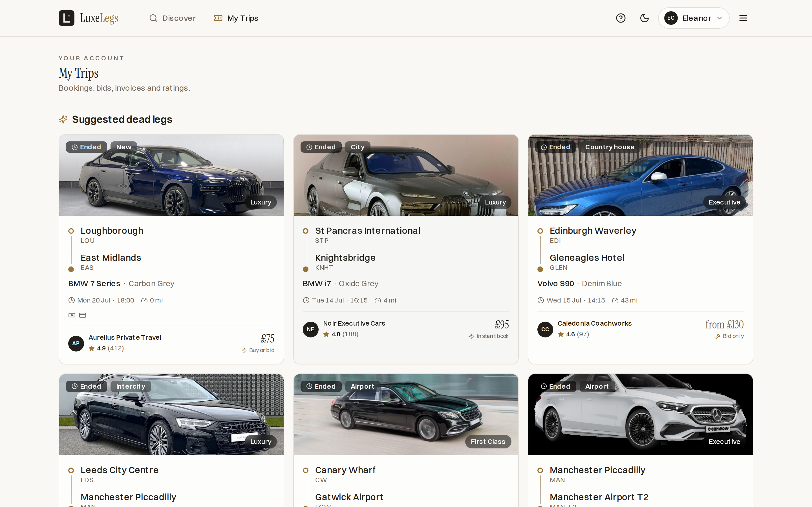Image resolution: width=812 pixels, height=507 pixels.
Task: Open the Canary Wharf to Gatwick card
Action: (406, 440)
